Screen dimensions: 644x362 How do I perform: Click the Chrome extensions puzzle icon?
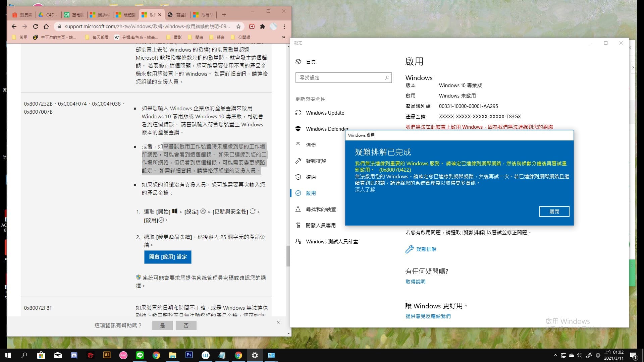click(263, 26)
